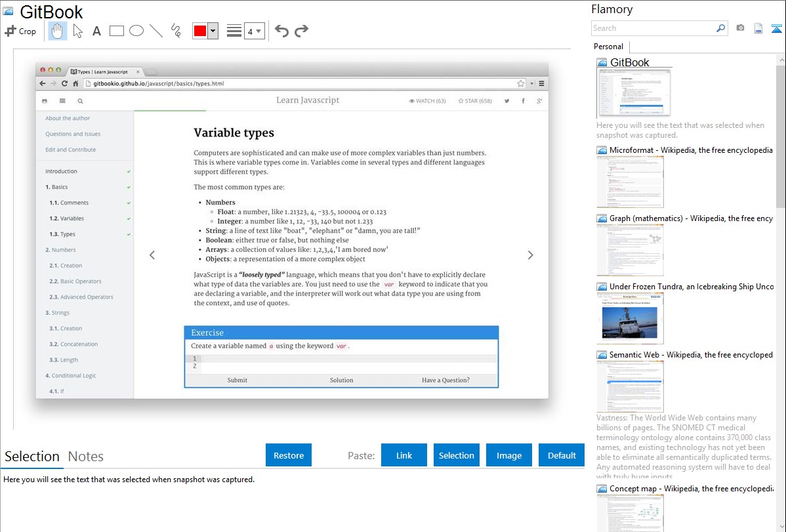Click the Concept map snapshot title

pos(692,488)
